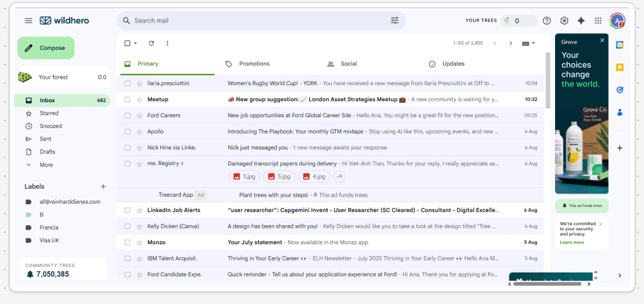644x304 pixels.
Task: Open the Treecard App ad row
Action: (331, 195)
